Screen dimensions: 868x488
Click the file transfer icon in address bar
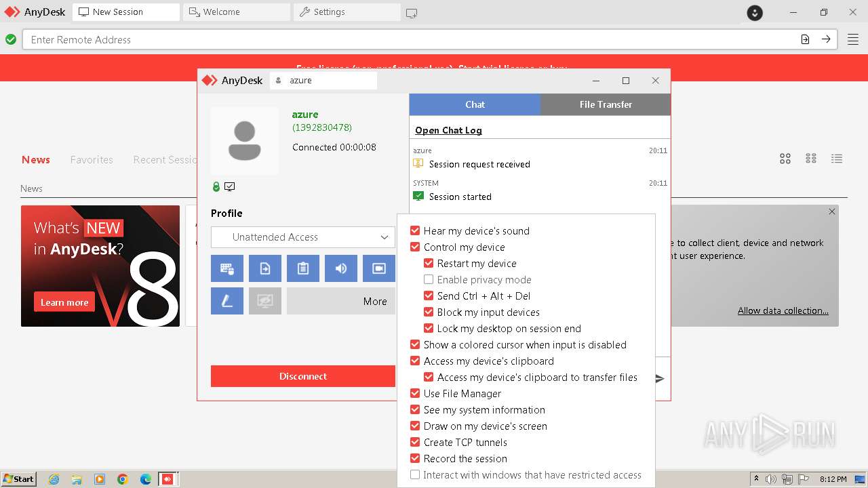tap(805, 39)
